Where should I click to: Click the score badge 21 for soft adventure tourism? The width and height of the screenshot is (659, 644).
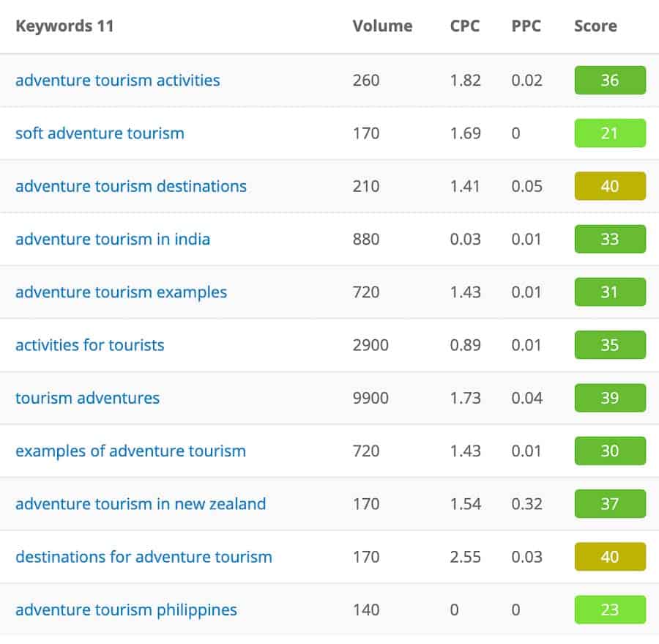[610, 133]
